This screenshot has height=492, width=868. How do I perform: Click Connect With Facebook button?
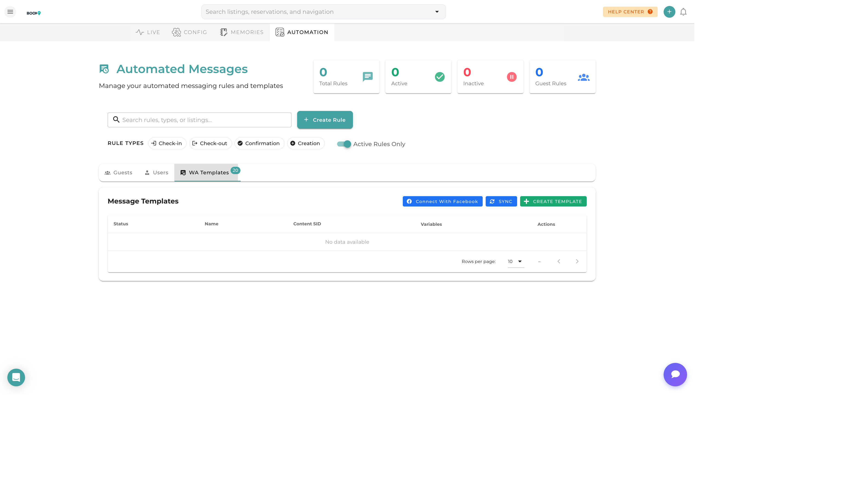pos(442,201)
